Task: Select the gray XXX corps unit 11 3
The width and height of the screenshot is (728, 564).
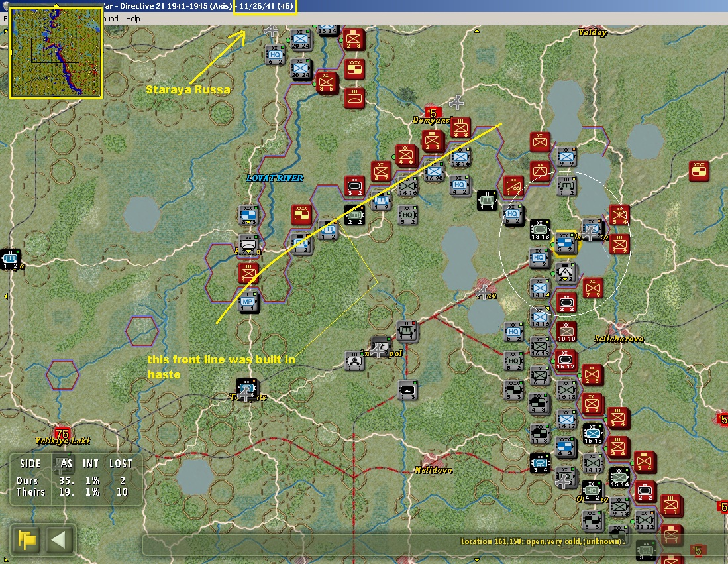Action: point(539,434)
